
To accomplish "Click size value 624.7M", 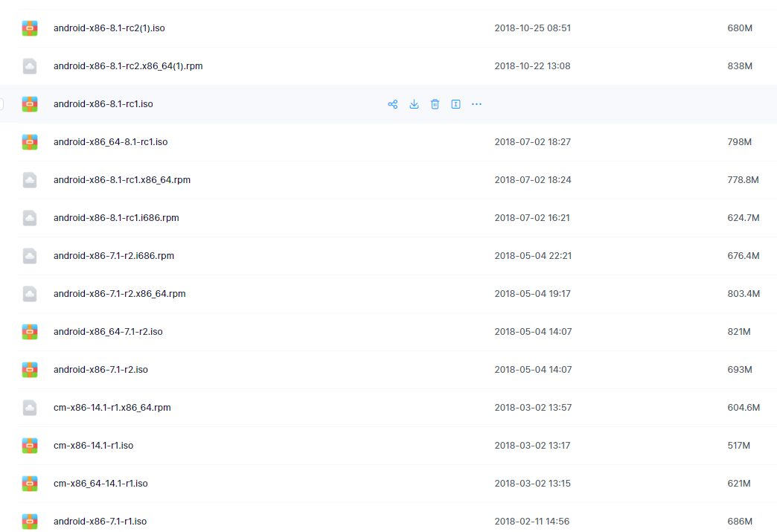I will coord(744,218).
